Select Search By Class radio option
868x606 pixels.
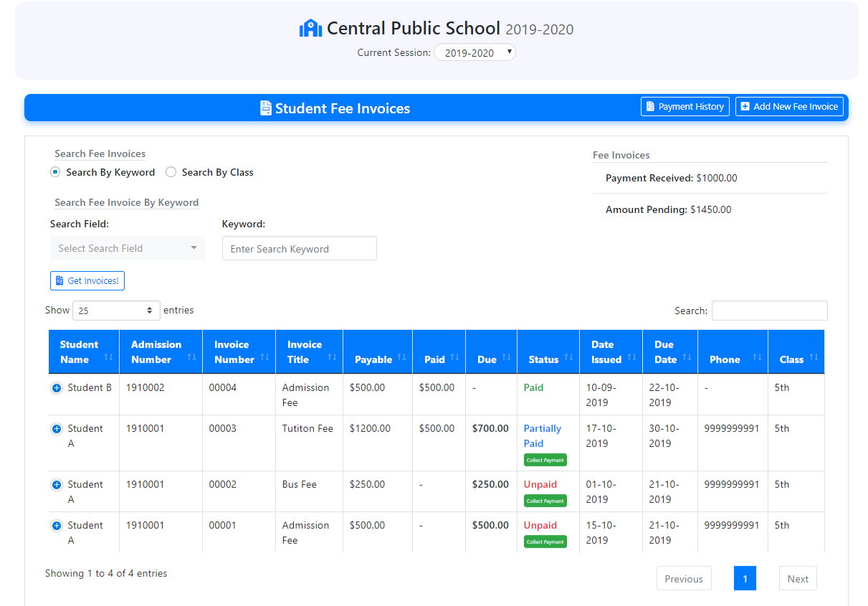tap(171, 172)
